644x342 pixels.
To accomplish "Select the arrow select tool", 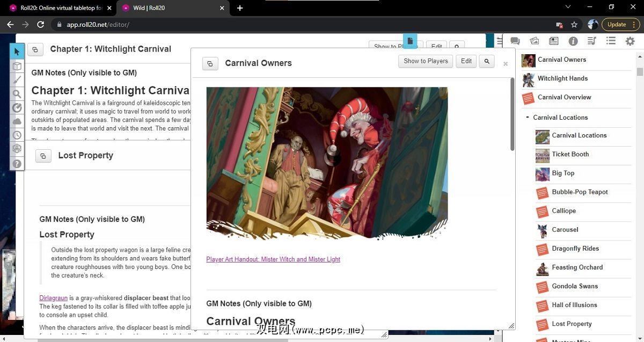I will pyautogui.click(x=17, y=51).
